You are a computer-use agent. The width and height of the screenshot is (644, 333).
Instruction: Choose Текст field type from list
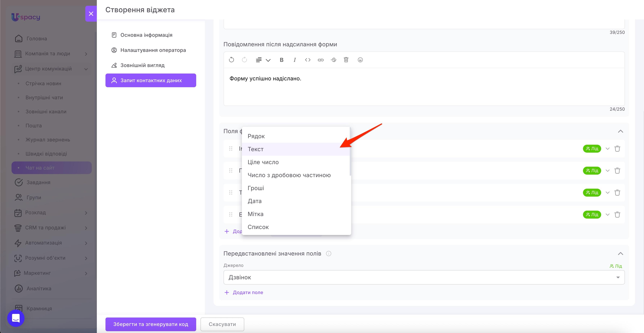coord(296,149)
